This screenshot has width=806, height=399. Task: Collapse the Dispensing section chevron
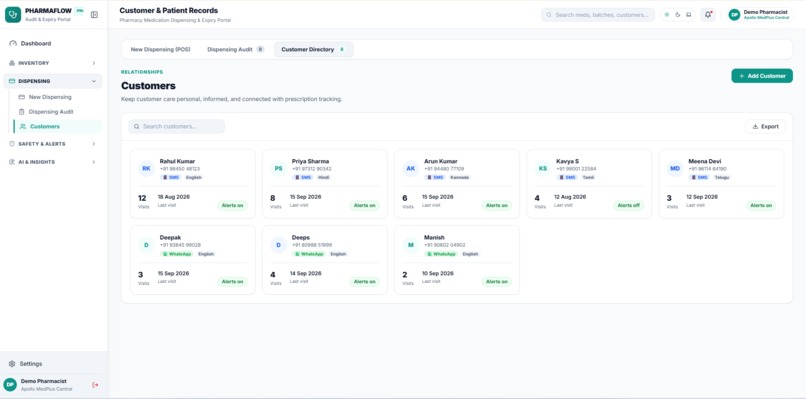pos(94,81)
